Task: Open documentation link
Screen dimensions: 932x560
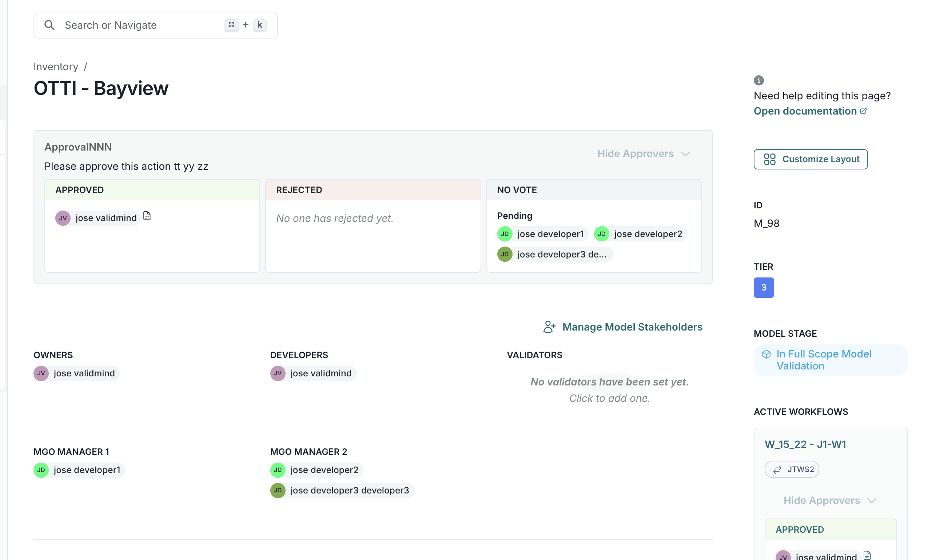Action: (804, 111)
